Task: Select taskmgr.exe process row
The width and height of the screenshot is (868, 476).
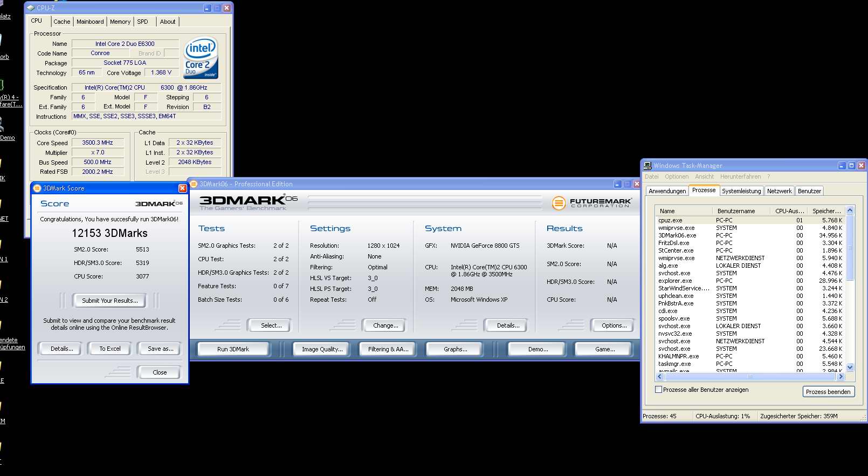Action: pos(750,364)
